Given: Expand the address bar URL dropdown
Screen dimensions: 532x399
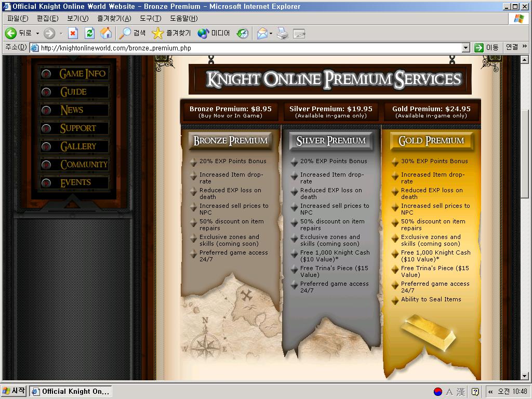Looking at the screenshot, I should 466,48.
